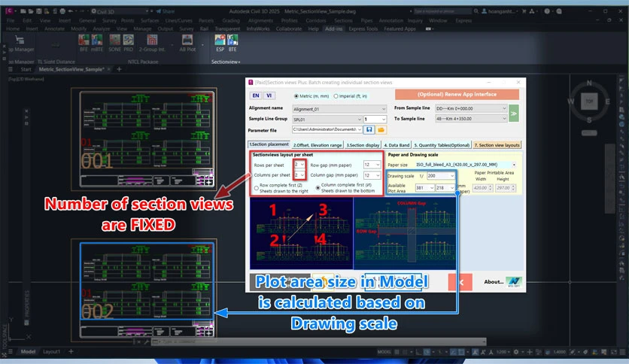Click the plot printer icon in quick access
The height and width of the screenshot is (364, 629).
tap(62, 11)
